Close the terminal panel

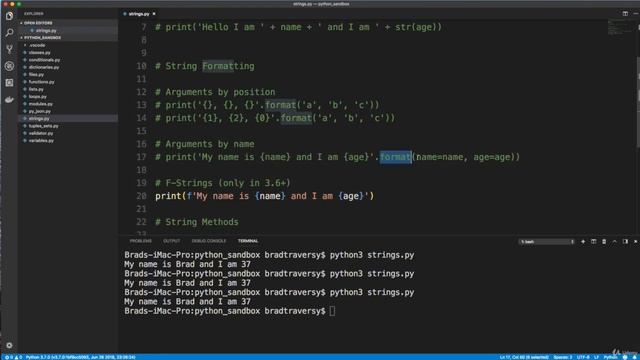[636, 242]
